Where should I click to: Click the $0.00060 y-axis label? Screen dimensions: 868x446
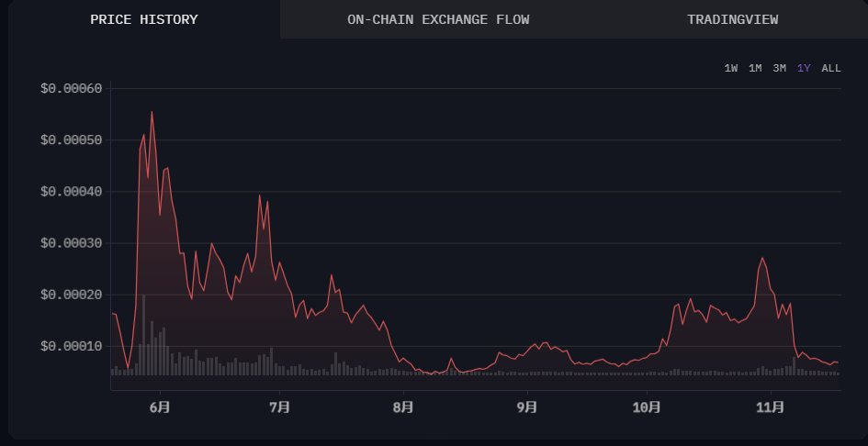coord(70,88)
